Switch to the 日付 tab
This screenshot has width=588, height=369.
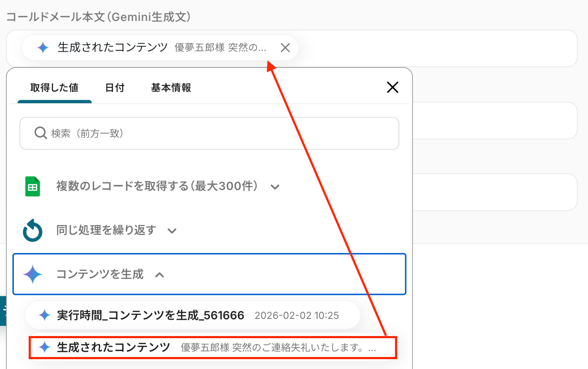coord(115,88)
